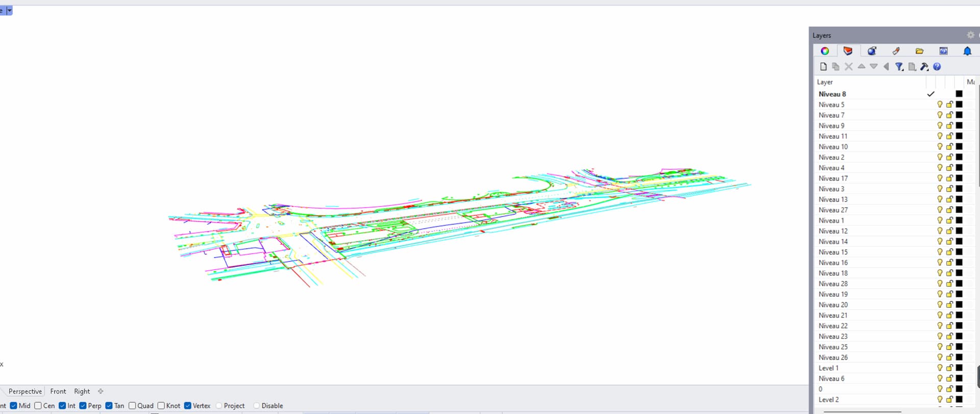Image resolution: width=980 pixels, height=414 pixels.
Task: Open the layer state manager icon
Action: (912, 67)
